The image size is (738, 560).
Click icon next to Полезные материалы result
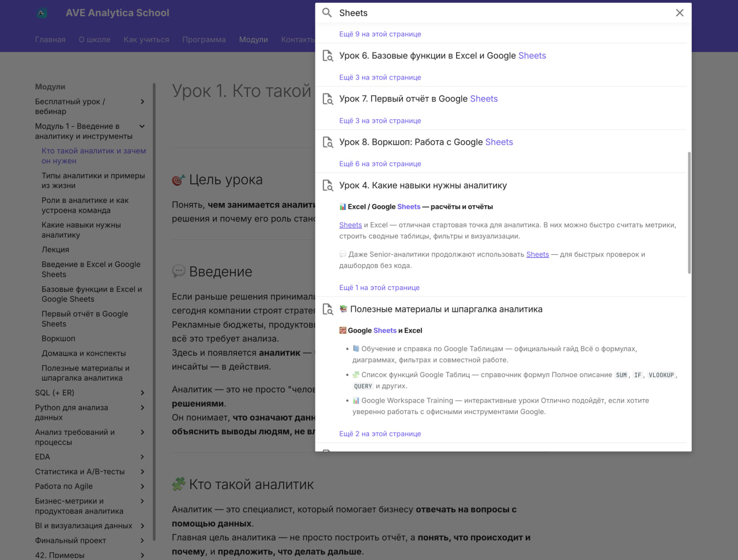(x=328, y=309)
